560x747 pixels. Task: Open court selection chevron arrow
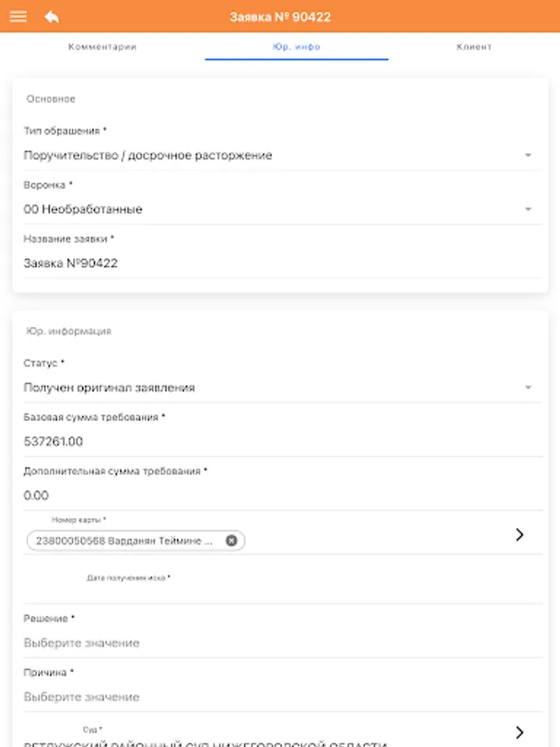coord(519,732)
